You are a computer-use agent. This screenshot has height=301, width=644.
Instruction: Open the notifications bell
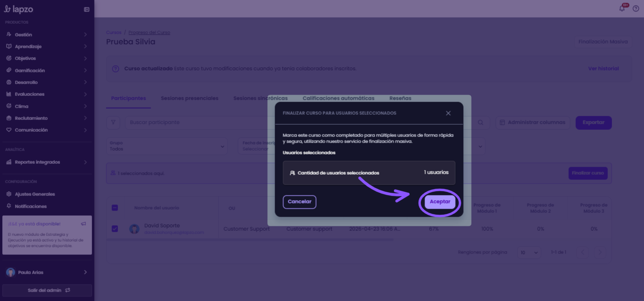[622, 8]
